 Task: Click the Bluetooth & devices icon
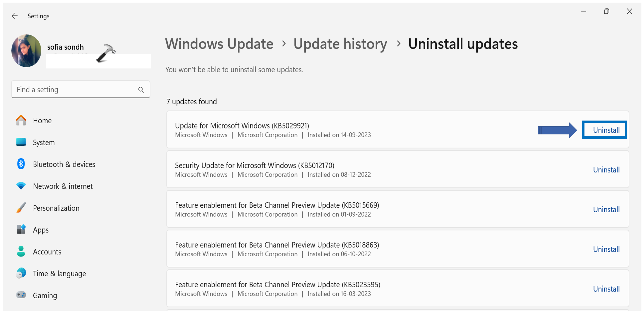(21, 164)
